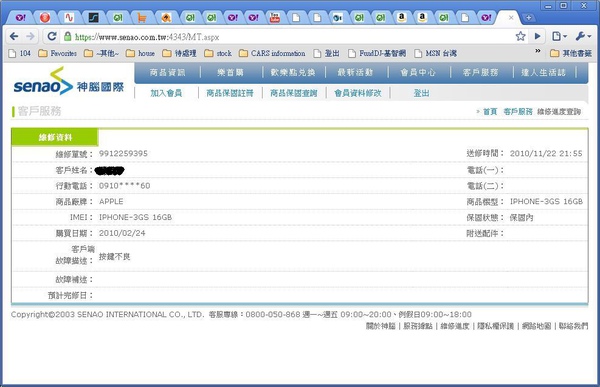Open the wrench settings menu
The height and width of the screenshot is (387, 600).
click(x=583, y=36)
